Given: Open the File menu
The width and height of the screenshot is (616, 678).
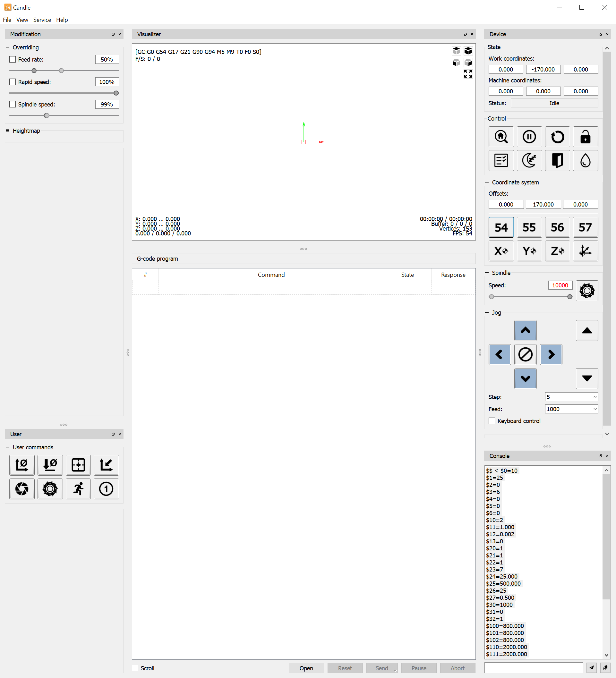Looking at the screenshot, I should (x=7, y=20).
